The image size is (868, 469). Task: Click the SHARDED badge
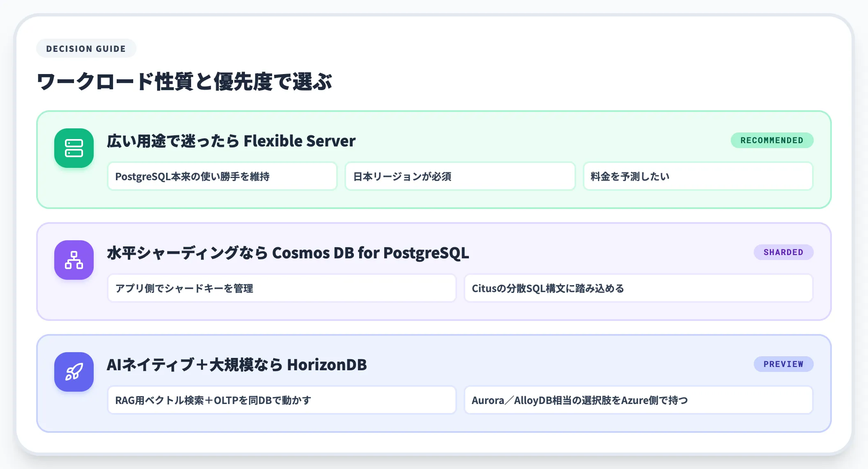(783, 252)
